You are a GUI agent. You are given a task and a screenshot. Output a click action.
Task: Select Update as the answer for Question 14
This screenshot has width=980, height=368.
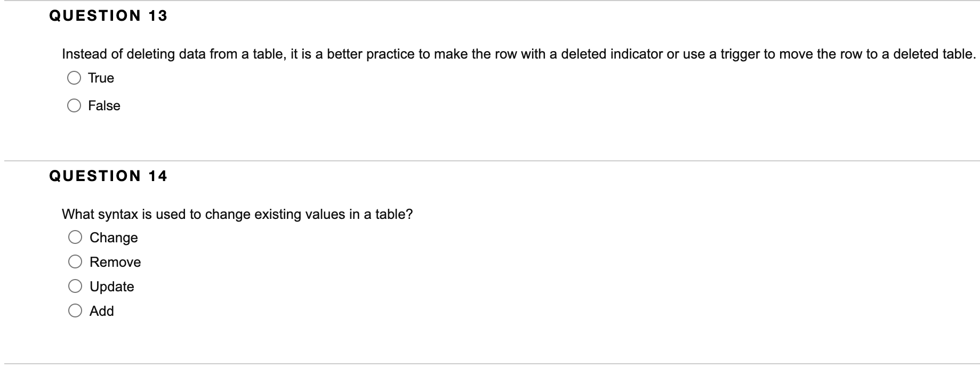coord(76,286)
